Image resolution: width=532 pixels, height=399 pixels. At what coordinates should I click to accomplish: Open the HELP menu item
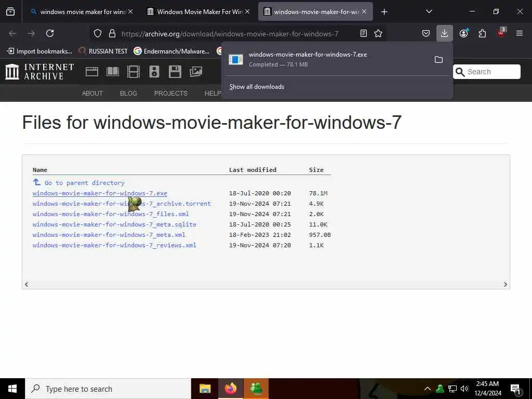212,94
